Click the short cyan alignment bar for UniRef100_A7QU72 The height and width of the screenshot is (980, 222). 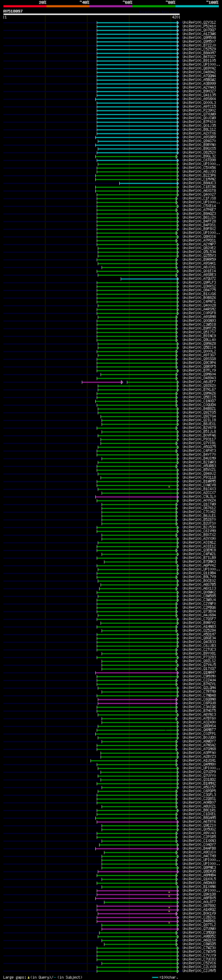coord(150,279)
